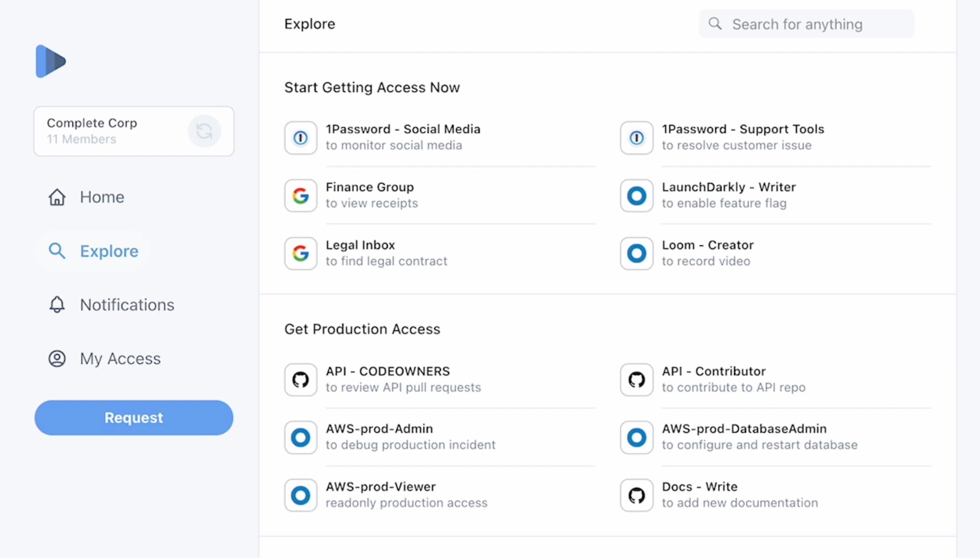The image size is (980, 558).
Task: Click the Google icon beside Legal Inbox
Action: [301, 253]
